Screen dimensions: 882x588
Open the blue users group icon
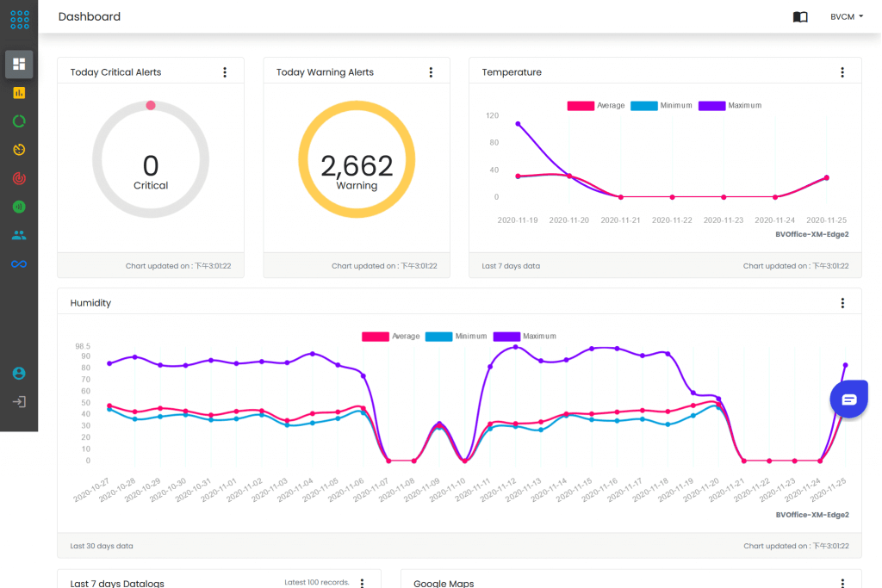19,235
